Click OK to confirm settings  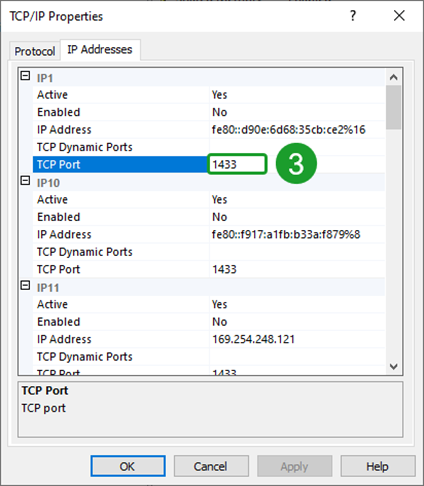128,466
